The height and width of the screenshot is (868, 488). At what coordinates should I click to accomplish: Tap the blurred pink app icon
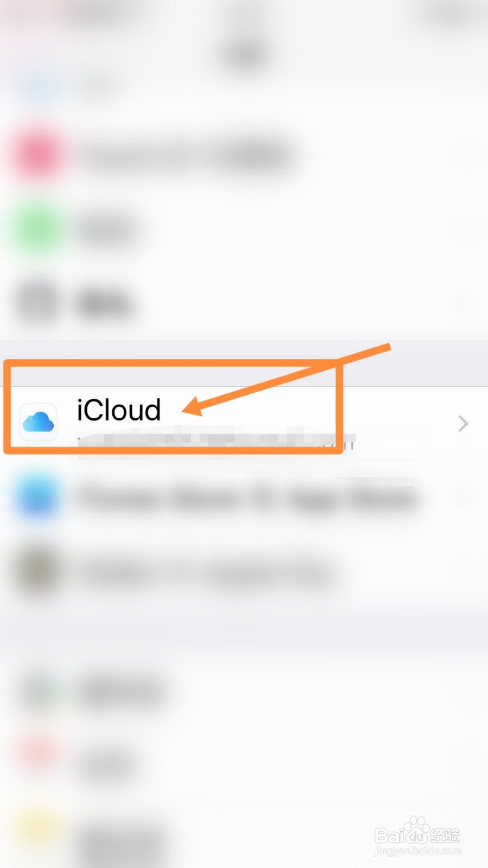38,154
